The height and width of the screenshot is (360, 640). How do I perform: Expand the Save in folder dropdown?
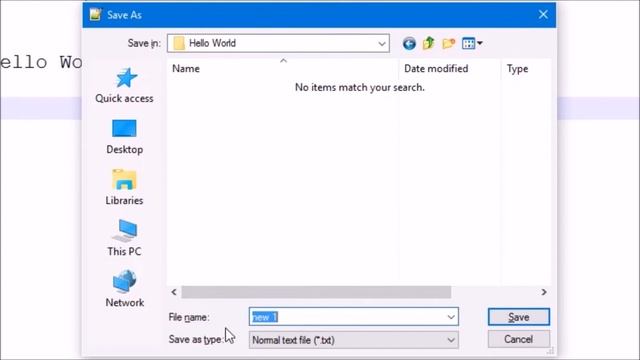[x=382, y=43]
